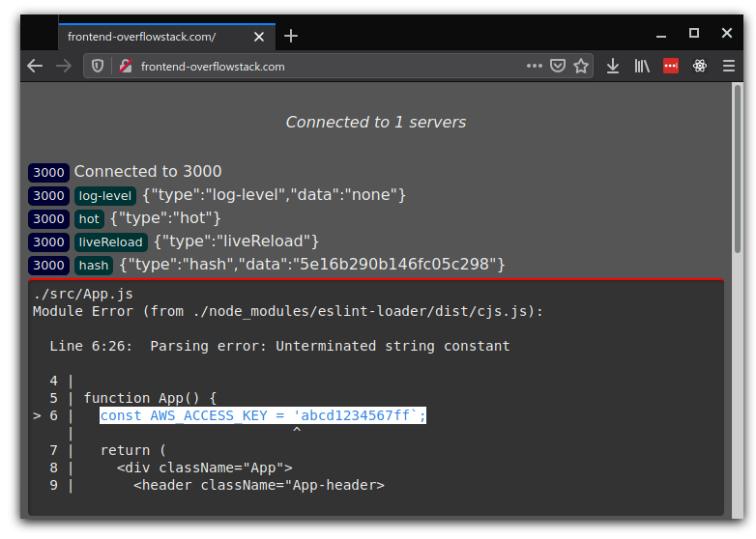The height and width of the screenshot is (539, 756).
Task: Open the tracking protection shield icon
Action: point(98,67)
